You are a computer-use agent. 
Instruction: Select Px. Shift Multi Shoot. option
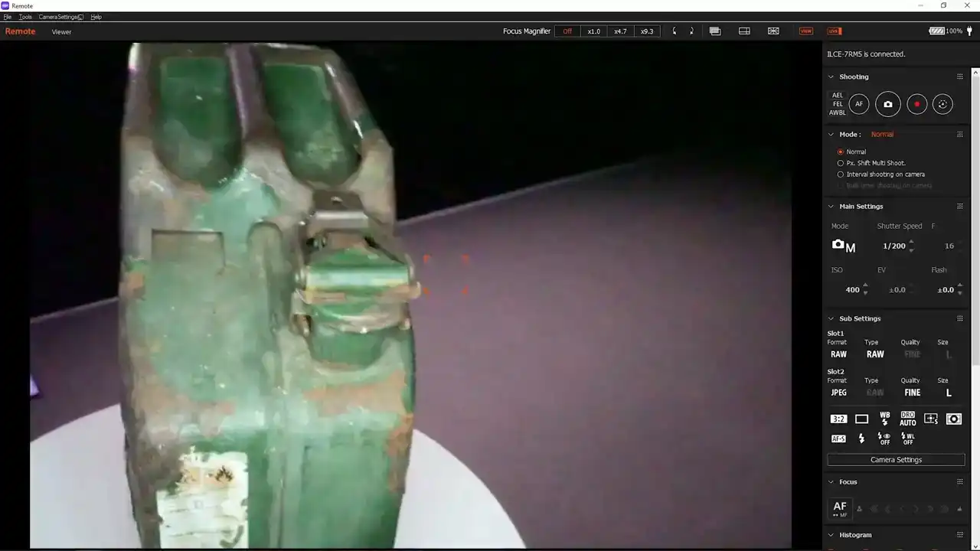coord(841,163)
